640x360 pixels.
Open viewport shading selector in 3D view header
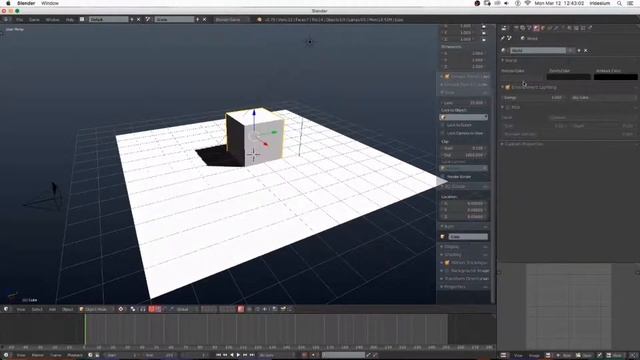[120, 309]
